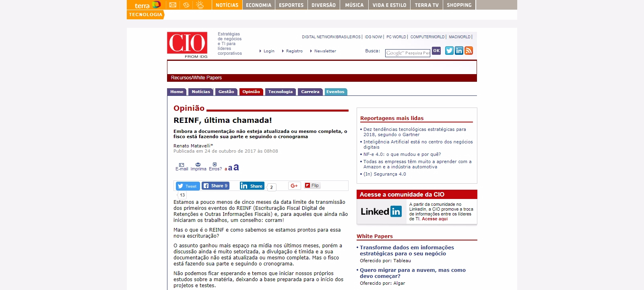
Task: Open Shopping in Terra top bar
Action: point(459,5)
